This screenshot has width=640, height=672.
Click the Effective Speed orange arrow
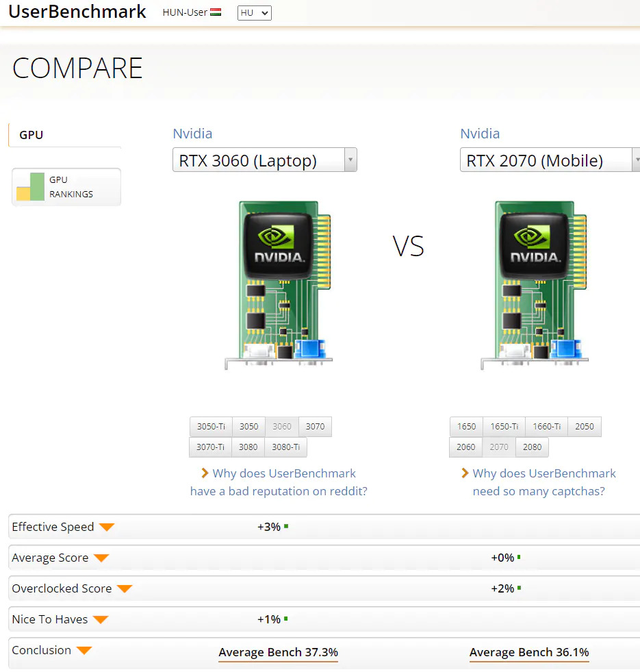point(107,527)
